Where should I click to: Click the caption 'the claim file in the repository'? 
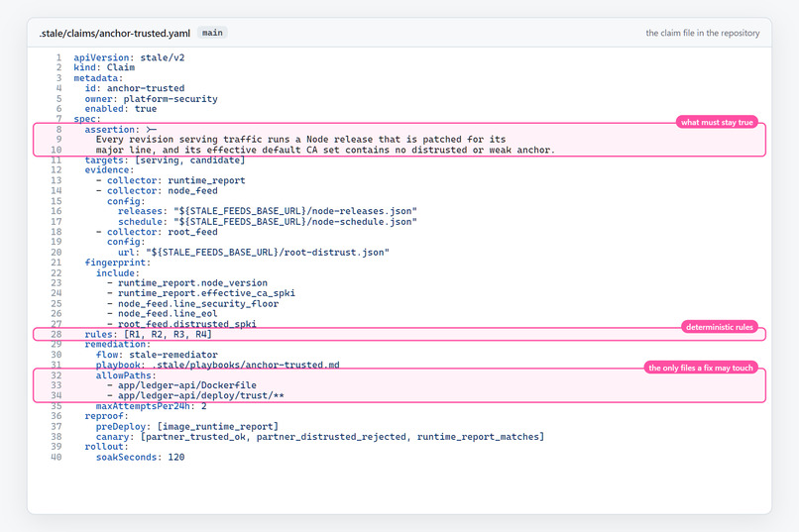pos(703,33)
